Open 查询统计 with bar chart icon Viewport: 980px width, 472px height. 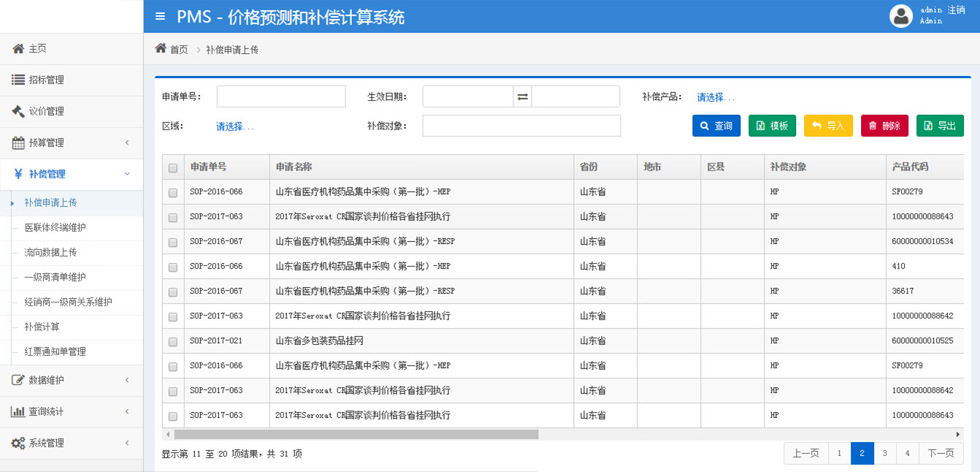coord(19,411)
